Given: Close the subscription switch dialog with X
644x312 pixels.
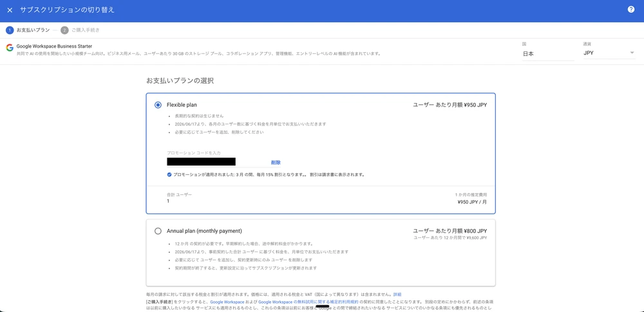Looking at the screenshot, I should (10, 10).
